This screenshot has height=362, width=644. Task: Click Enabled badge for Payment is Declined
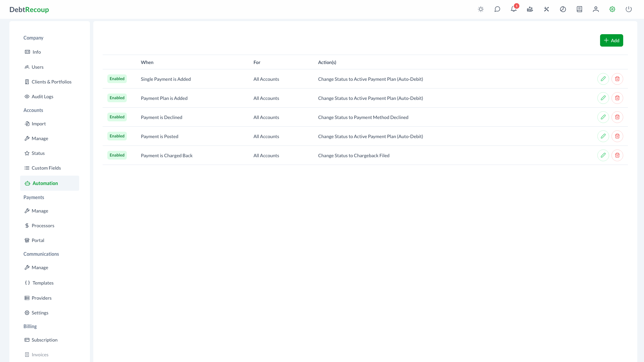point(117,117)
